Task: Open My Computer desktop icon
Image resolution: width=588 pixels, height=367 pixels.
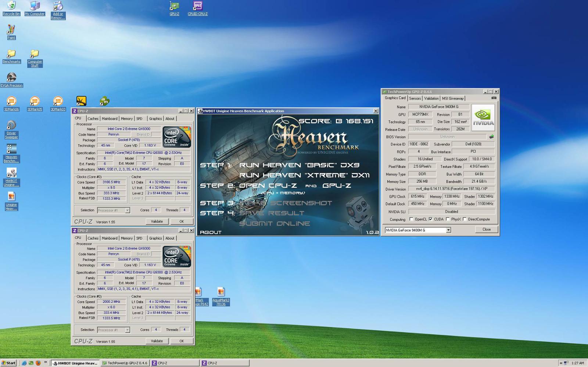Action: 35,8
